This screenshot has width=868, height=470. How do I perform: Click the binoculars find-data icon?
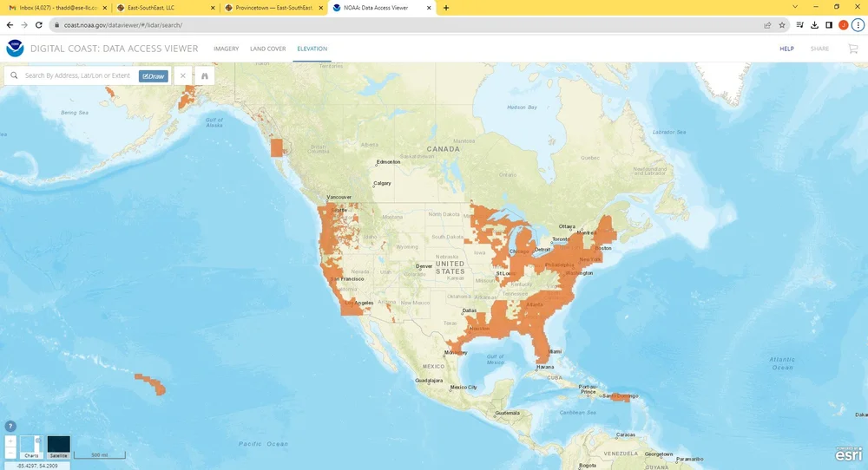click(x=204, y=75)
